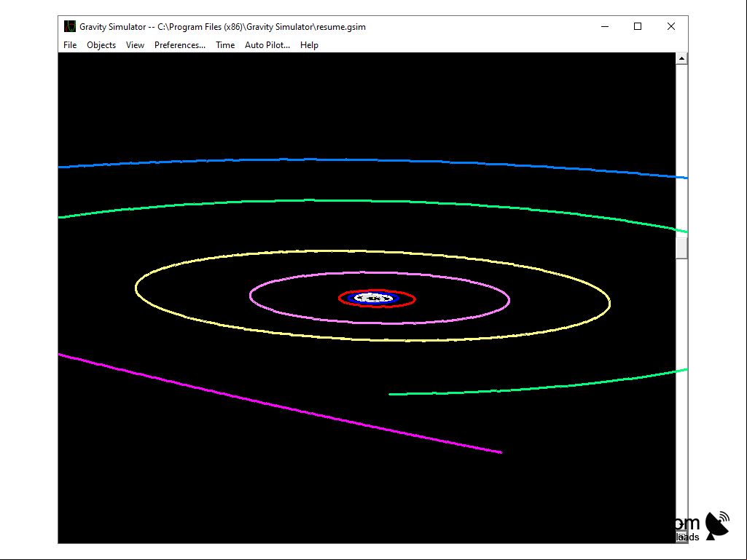Close the Gravity Simulator window
The image size is (747, 560).
[670, 27]
